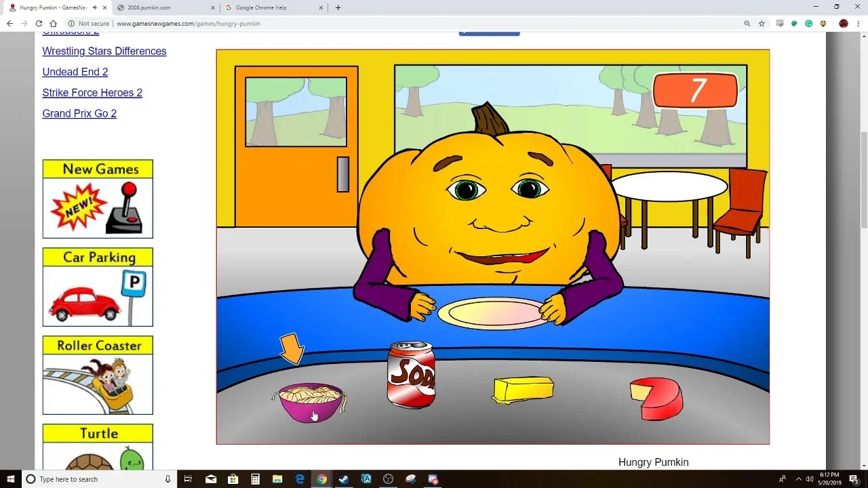Image resolution: width=868 pixels, height=488 pixels.
Task: Open the Wrestling Stars Differences link
Action: (x=104, y=51)
